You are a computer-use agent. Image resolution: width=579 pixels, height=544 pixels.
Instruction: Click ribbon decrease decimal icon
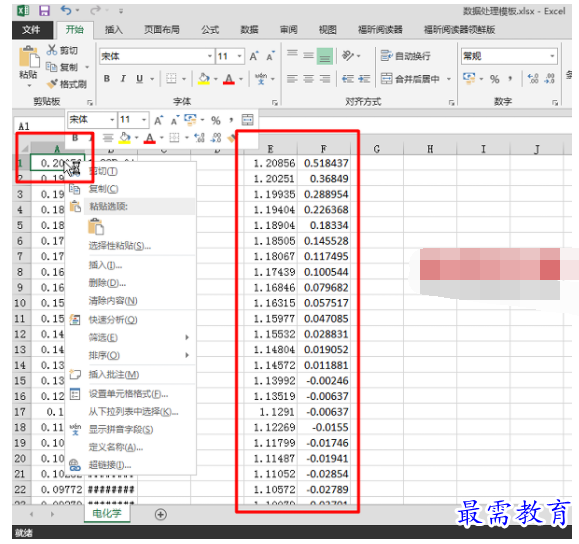pyautogui.click(x=549, y=79)
